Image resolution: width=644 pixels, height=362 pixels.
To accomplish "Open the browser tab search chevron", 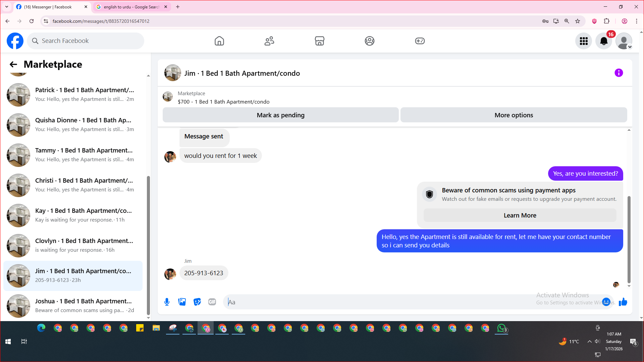I will (7, 7).
